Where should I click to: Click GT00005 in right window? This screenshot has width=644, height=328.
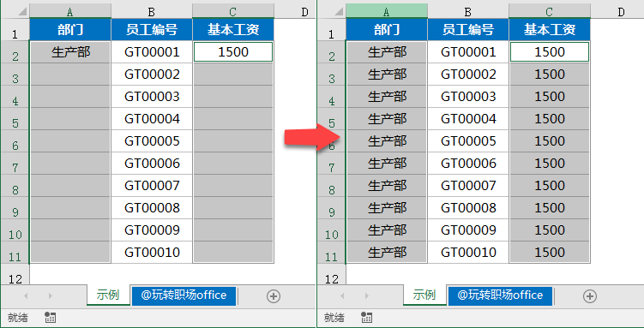tap(468, 141)
